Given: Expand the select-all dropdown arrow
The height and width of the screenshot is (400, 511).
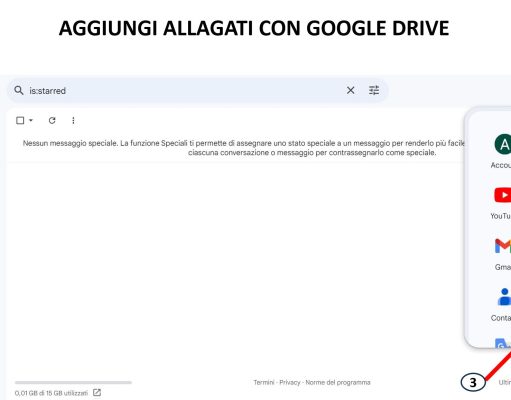Looking at the screenshot, I should [x=31, y=120].
